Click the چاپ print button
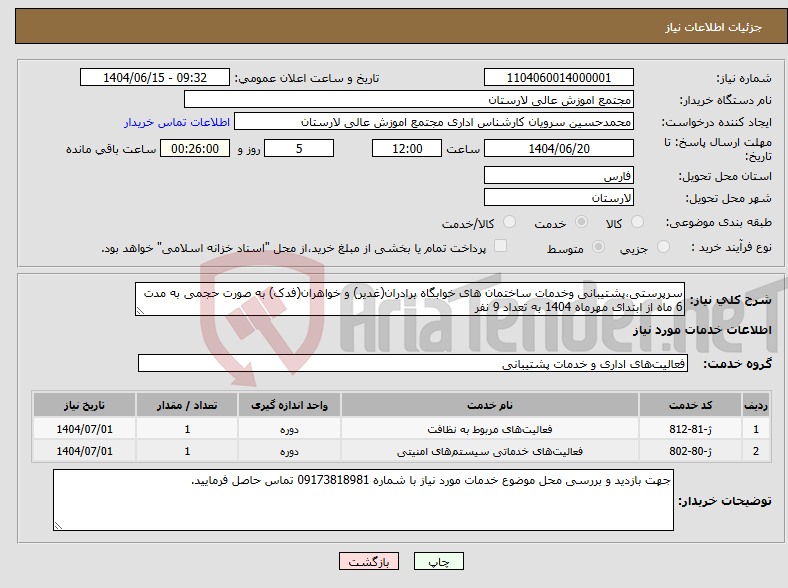Image resolution: width=788 pixels, height=588 pixels. [x=438, y=561]
